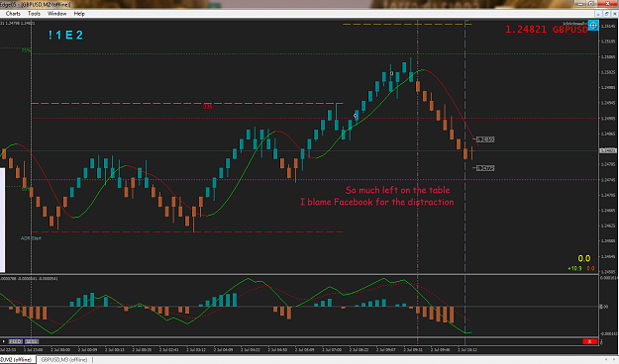Open the Charts menu
This screenshot has width=619, height=364.
[13, 14]
